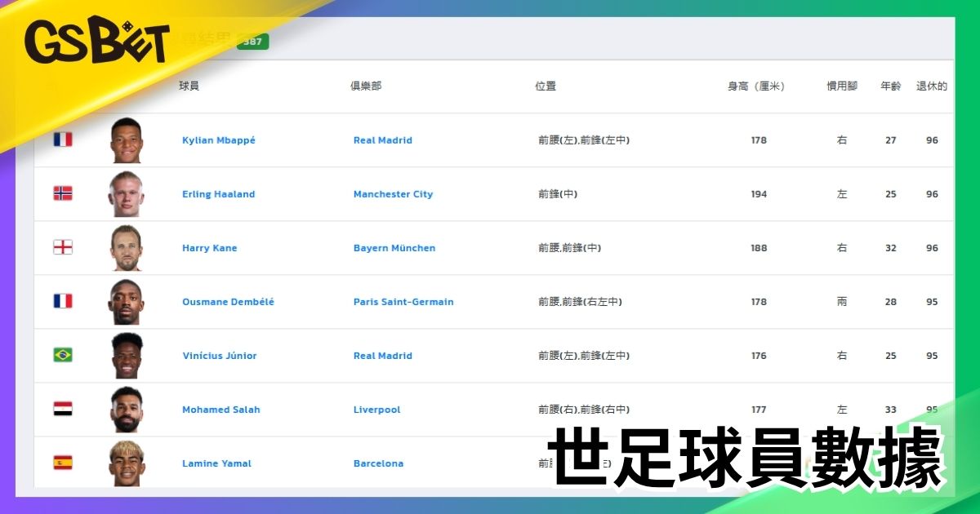Click the GSBET logo
Viewport: 980px width, 514px height.
click(x=96, y=41)
